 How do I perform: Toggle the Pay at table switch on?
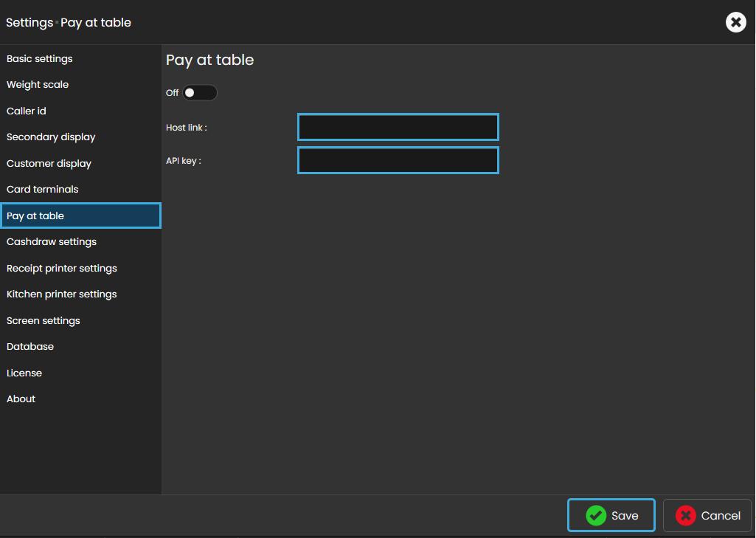[x=200, y=93]
